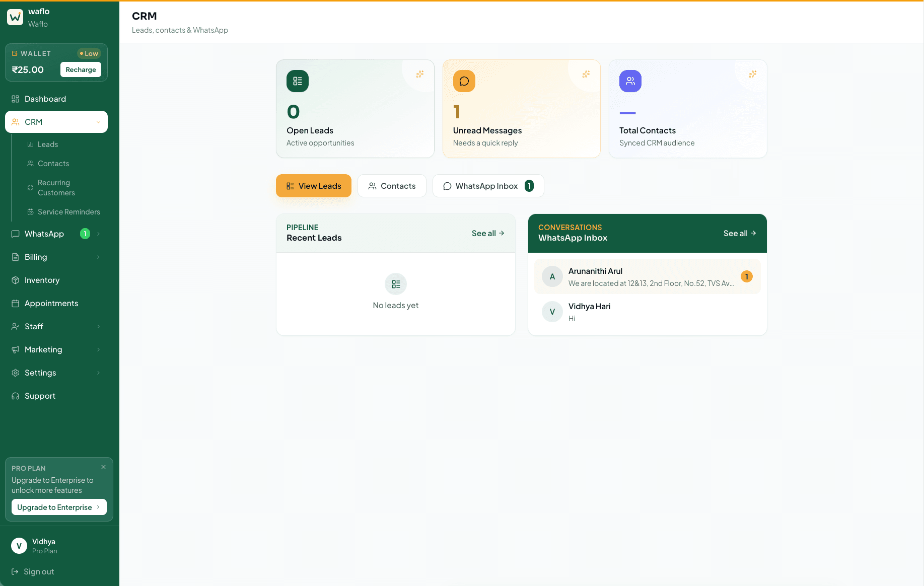Expand the Settings submenu chevron
The height and width of the screenshot is (586, 924).
point(98,373)
